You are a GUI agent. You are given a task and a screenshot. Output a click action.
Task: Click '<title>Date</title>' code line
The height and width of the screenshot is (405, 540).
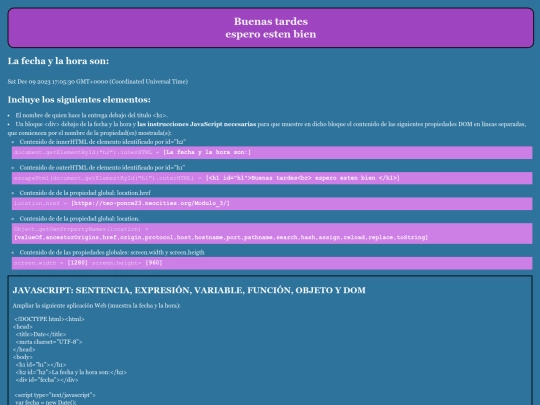pyautogui.click(x=41, y=334)
